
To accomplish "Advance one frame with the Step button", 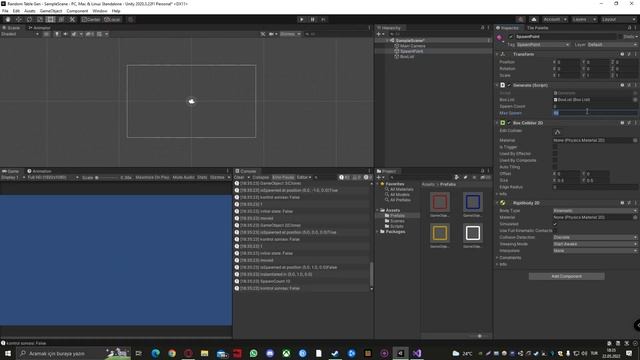I will [323, 19].
